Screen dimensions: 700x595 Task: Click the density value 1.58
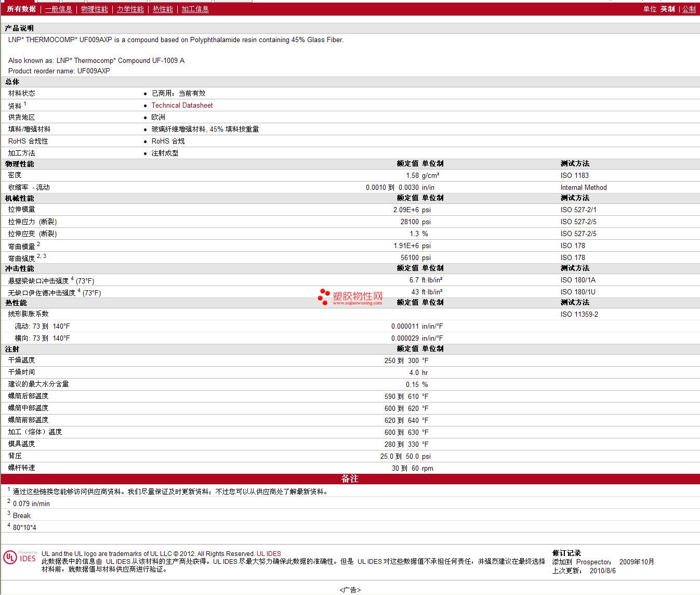click(x=412, y=175)
